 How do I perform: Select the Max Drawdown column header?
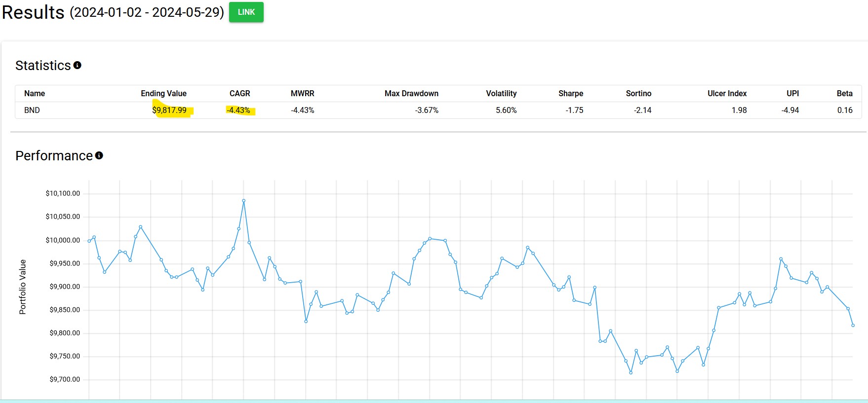pyautogui.click(x=411, y=93)
